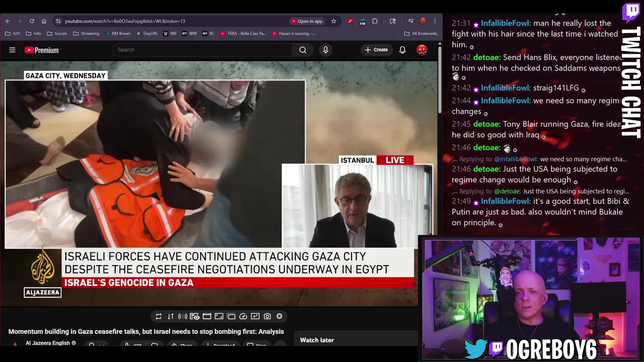Screen dimensions: 644x362
Task: Click the reverse playlist arrows icon
Action: coord(171,316)
